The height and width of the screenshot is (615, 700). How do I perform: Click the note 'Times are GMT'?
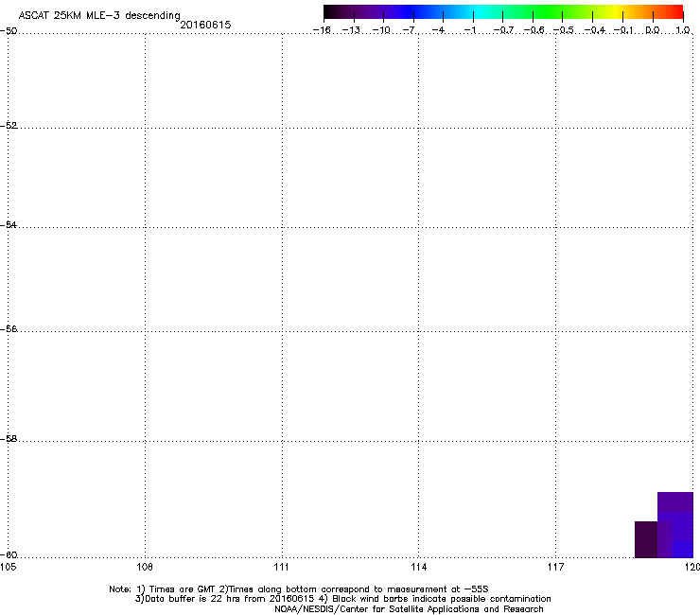tap(182, 589)
